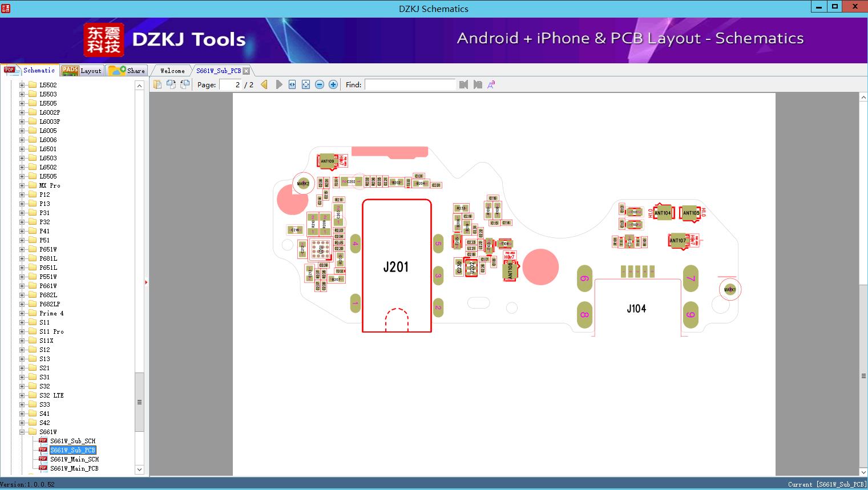Screen dimensions: 868x490
Task: Switch to the Schematic tab
Action: [30, 70]
